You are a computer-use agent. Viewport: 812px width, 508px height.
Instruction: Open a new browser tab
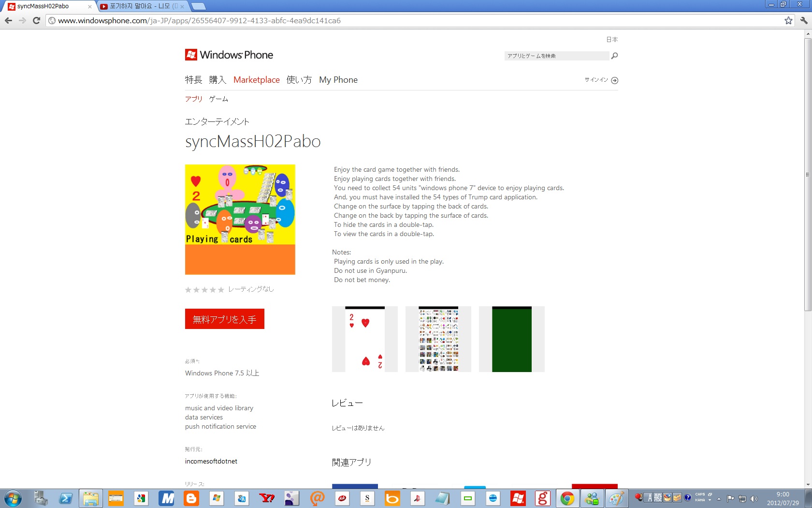(x=198, y=6)
